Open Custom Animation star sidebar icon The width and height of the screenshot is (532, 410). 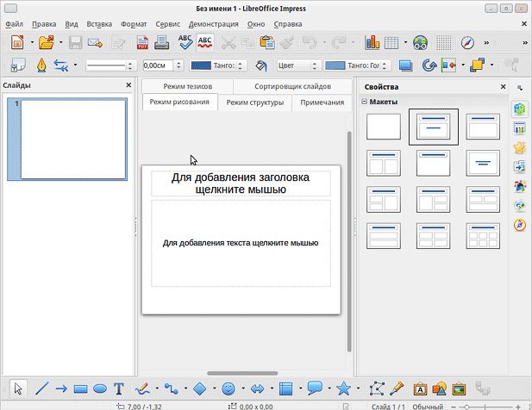519,147
